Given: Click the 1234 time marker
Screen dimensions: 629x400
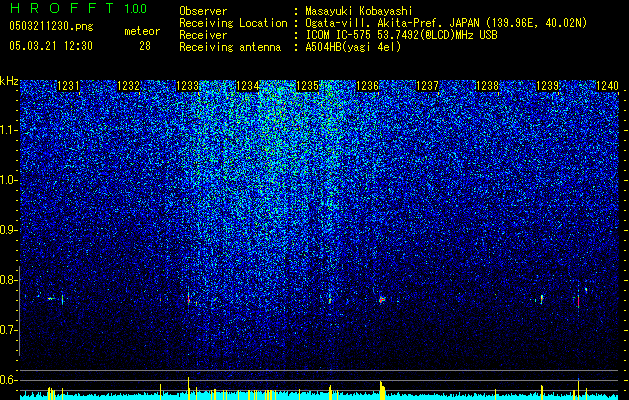Looking at the screenshot, I should [x=248, y=86].
